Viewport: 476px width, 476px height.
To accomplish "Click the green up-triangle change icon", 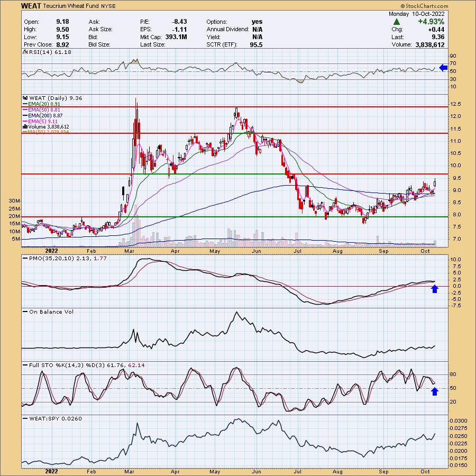I will (x=397, y=22).
